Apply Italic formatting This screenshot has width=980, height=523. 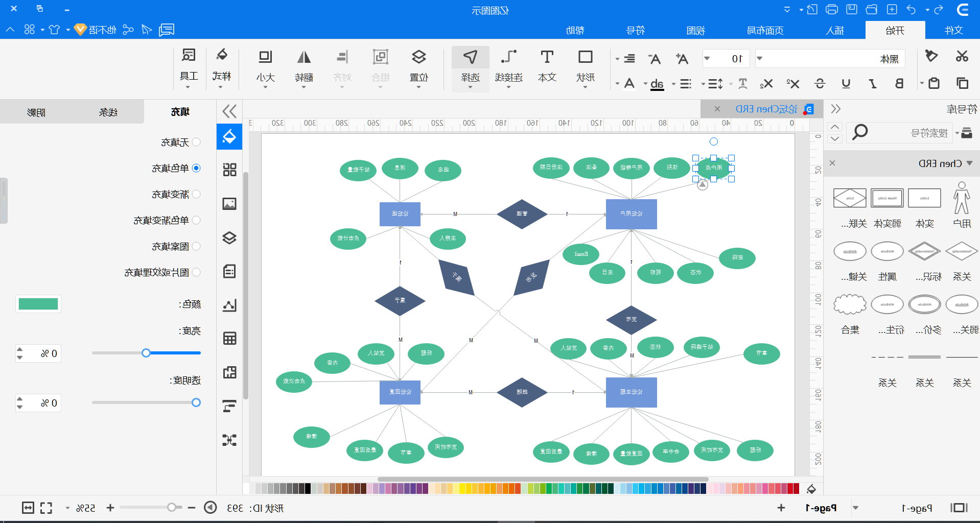(873, 83)
